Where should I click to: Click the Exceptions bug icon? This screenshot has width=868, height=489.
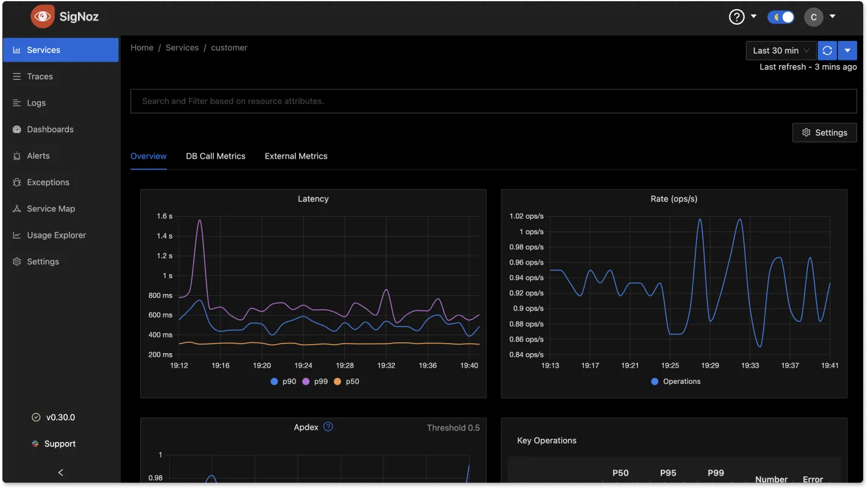click(17, 182)
